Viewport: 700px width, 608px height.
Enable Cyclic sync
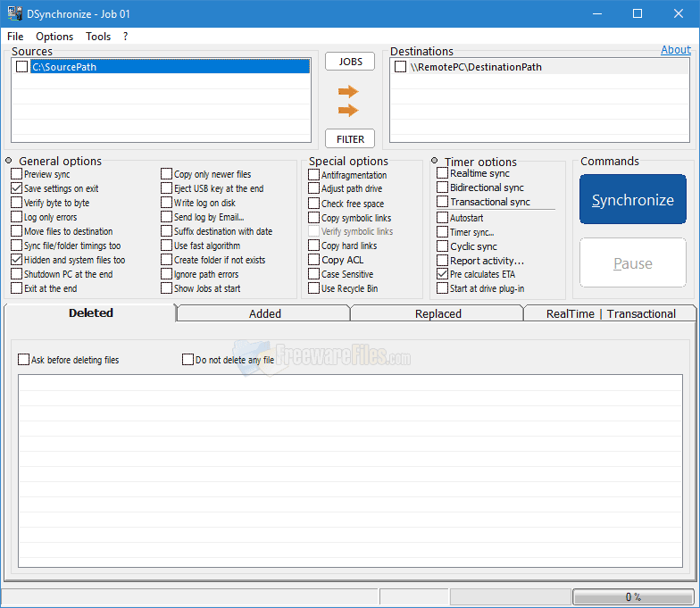pyautogui.click(x=443, y=246)
